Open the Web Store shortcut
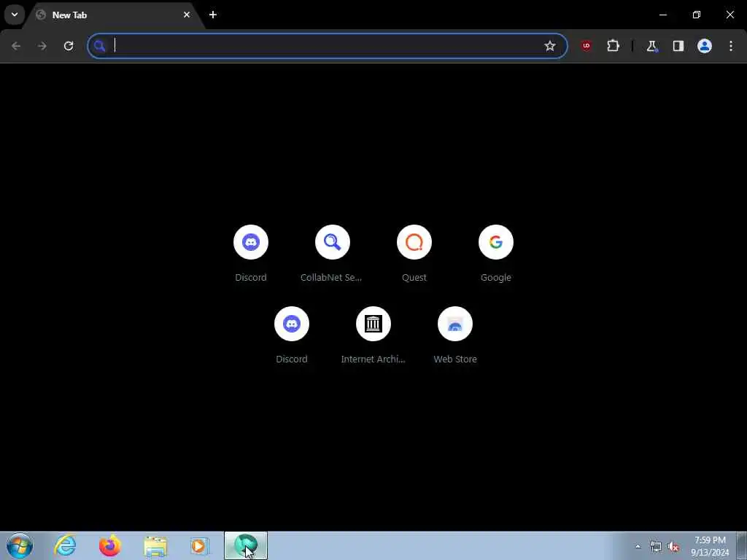This screenshot has width=747, height=560. 455,335
